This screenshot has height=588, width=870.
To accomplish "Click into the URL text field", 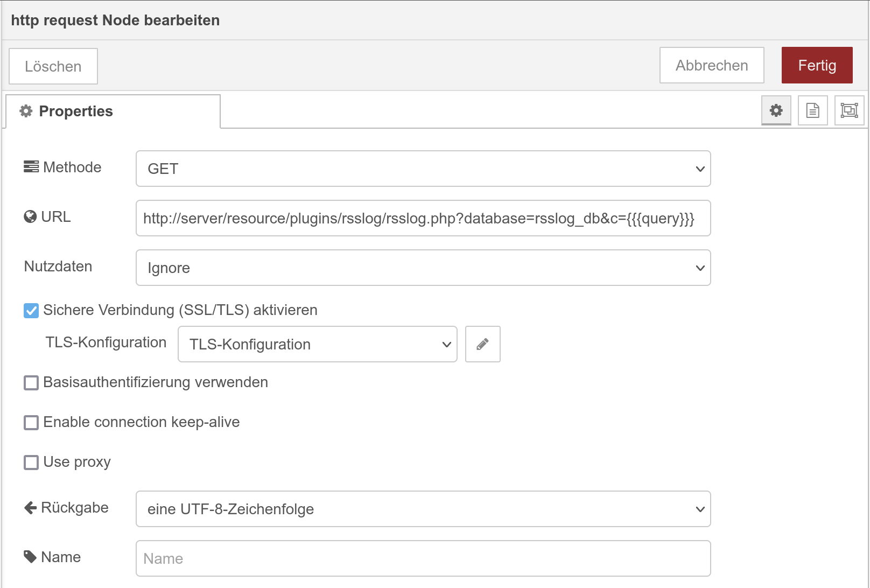I will [x=423, y=218].
